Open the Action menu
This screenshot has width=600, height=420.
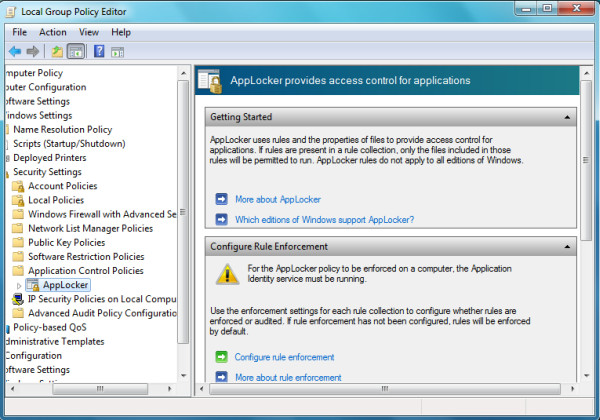point(53,32)
